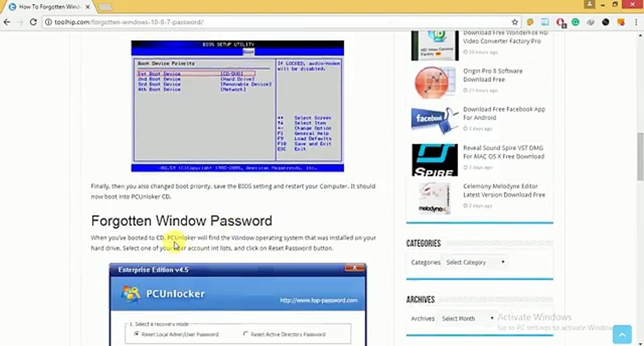Click the Spire thumbnail image
Image resolution: width=644 pixels, height=346 pixels.
coord(435,160)
